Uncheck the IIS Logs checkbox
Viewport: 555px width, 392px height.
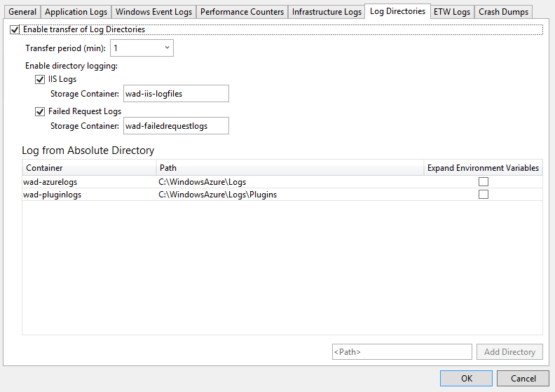[x=40, y=79]
